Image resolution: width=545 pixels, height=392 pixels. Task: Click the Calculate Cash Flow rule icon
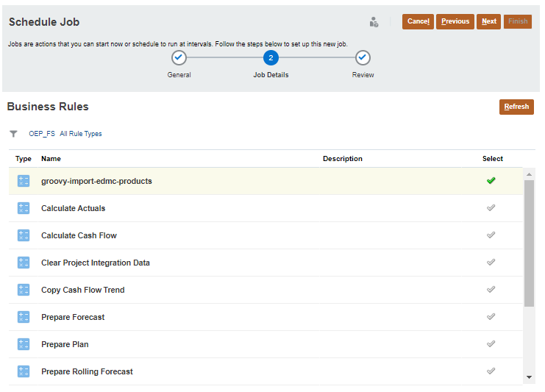[x=24, y=235]
